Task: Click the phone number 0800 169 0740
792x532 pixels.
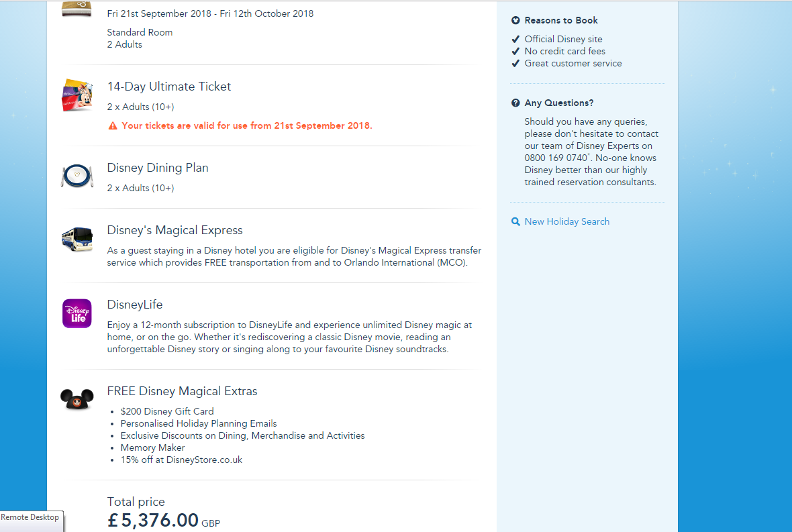Action: [x=556, y=158]
